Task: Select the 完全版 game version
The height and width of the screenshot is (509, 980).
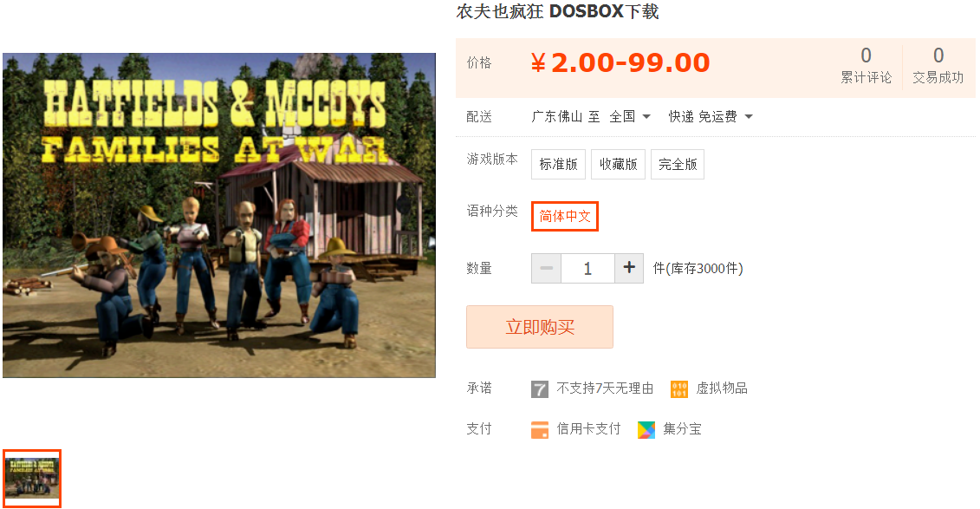Action: (x=678, y=165)
